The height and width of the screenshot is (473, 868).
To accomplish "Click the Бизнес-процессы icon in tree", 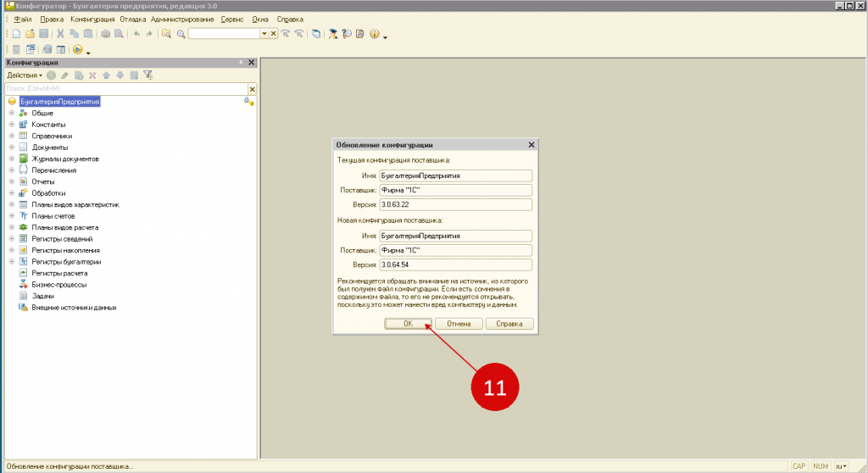I will [x=23, y=285].
